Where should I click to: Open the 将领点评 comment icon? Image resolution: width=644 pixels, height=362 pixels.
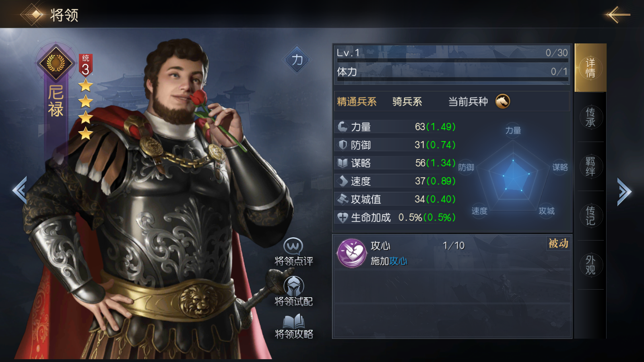[293, 246]
